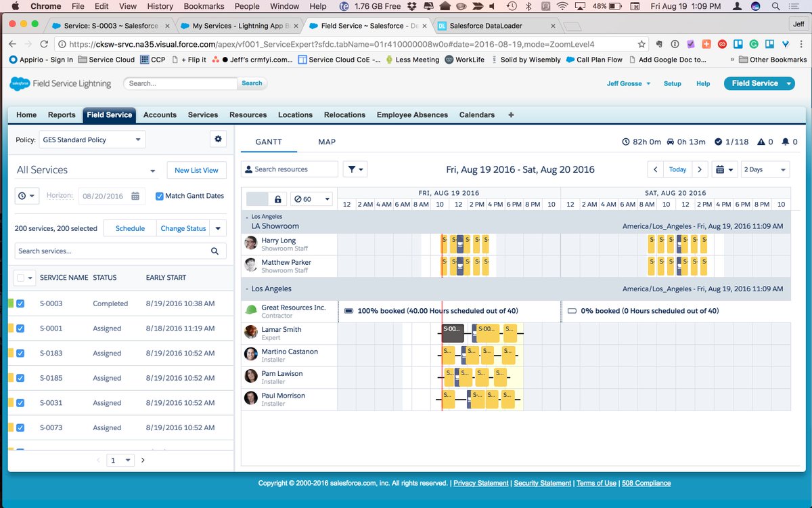
Task: Open the Bookmarks menu in Chrome
Action: pos(203,6)
